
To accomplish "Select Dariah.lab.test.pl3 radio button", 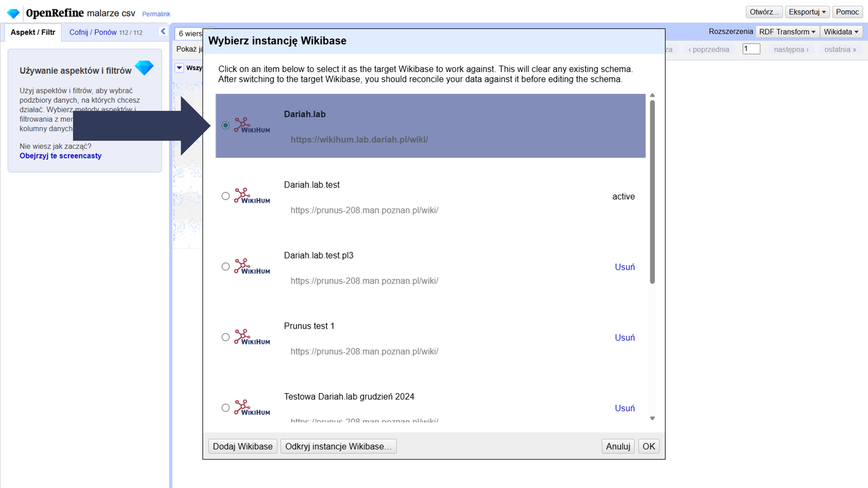I will tap(225, 267).
